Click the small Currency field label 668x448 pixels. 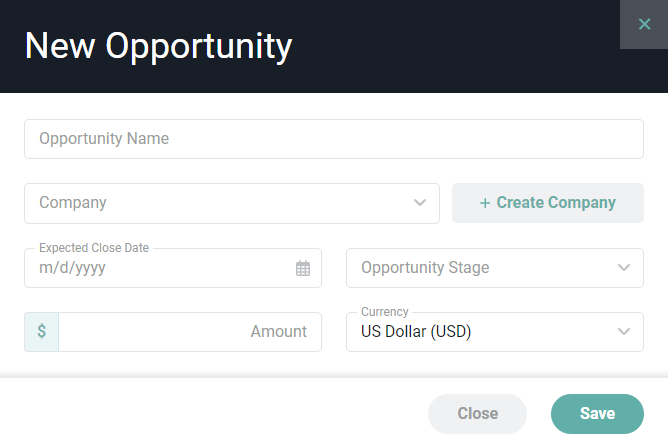(x=385, y=312)
